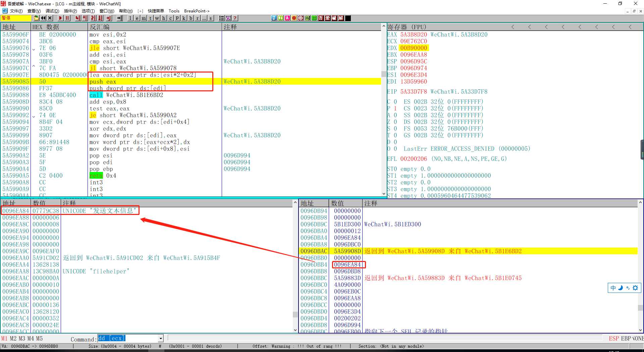The image size is (644, 352).
Task: Click the 反汇编 column header
Action: [154, 27]
